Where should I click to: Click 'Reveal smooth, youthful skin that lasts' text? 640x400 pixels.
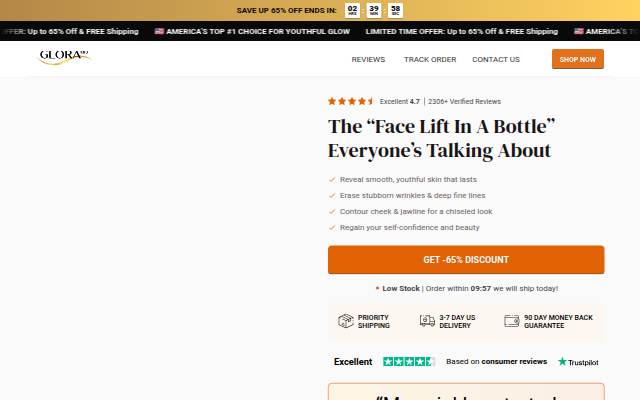tap(408, 180)
